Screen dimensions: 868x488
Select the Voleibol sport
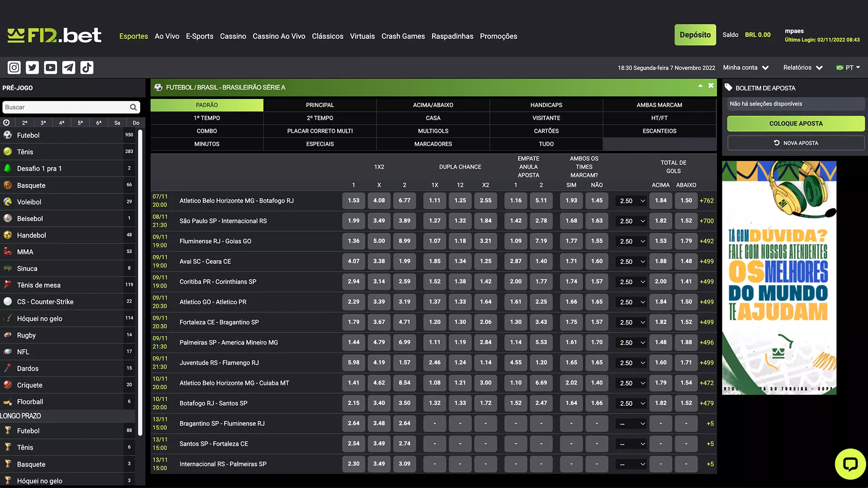click(68, 202)
